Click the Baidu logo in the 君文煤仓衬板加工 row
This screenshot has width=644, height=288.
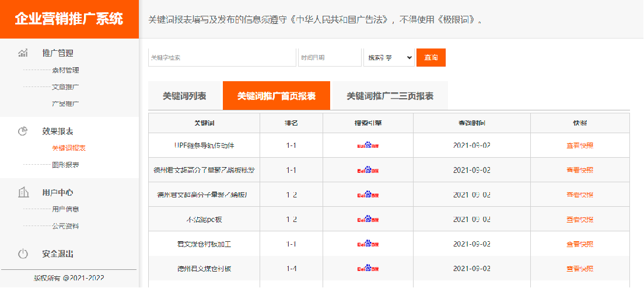[367, 244]
